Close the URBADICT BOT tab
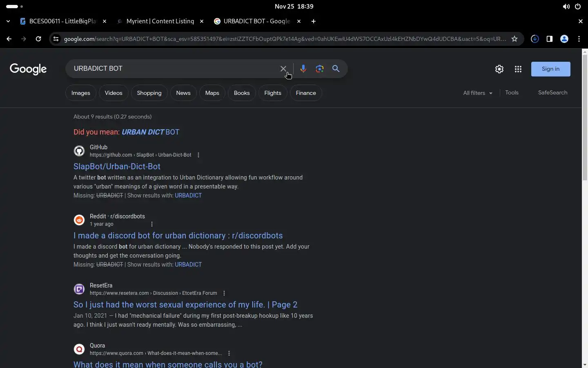The image size is (588, 368). 299,21
